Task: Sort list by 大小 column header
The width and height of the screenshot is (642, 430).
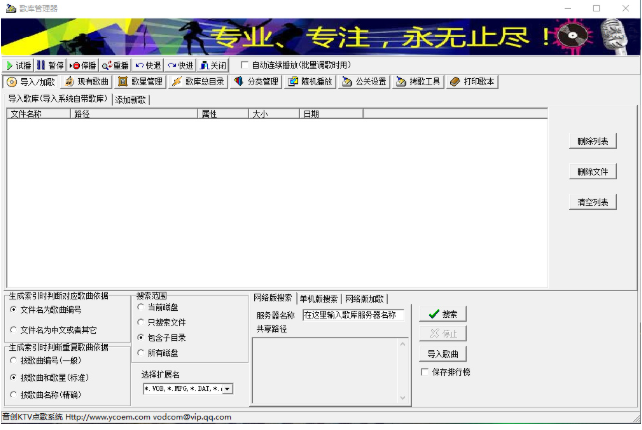Action: pos(274,114)
